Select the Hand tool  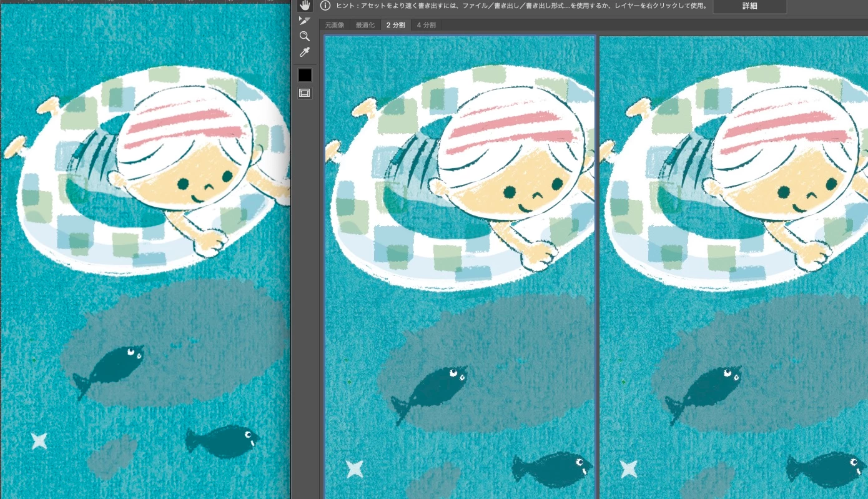305,6
